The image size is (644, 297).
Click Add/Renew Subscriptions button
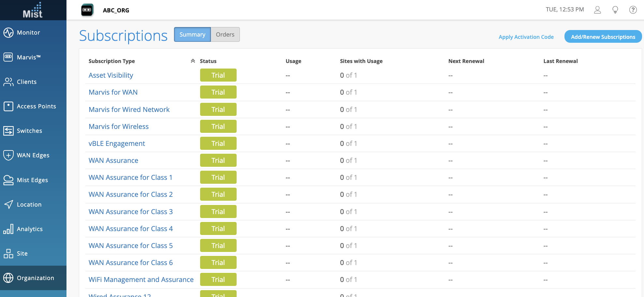603,37
